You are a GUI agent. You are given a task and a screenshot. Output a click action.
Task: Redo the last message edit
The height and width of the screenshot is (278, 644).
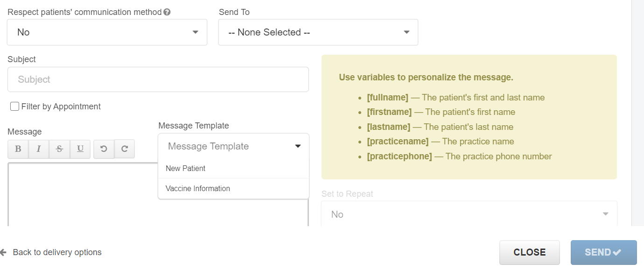(x=125, y=149)
